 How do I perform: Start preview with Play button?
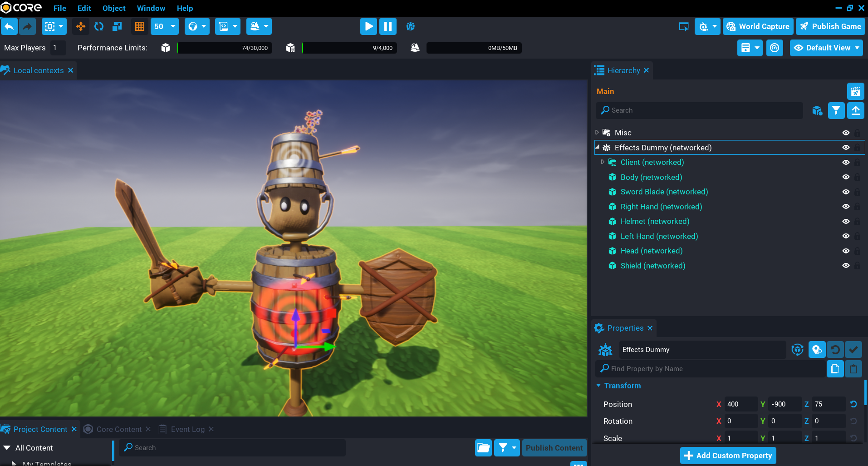[x=368, y=26]
